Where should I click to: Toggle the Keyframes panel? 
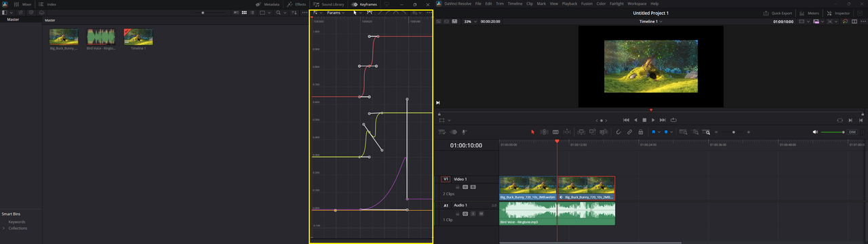[364, 4]
